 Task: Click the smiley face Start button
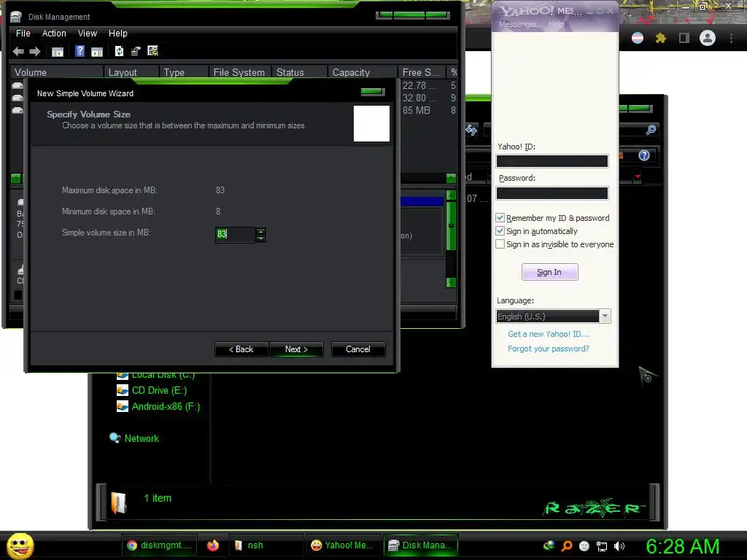(20, 545)
